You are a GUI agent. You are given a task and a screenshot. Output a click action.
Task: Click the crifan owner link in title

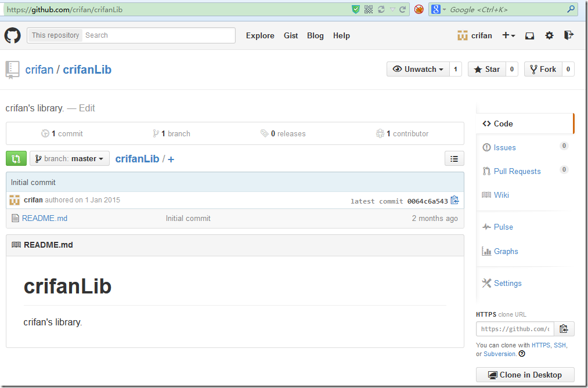[39, 70]
